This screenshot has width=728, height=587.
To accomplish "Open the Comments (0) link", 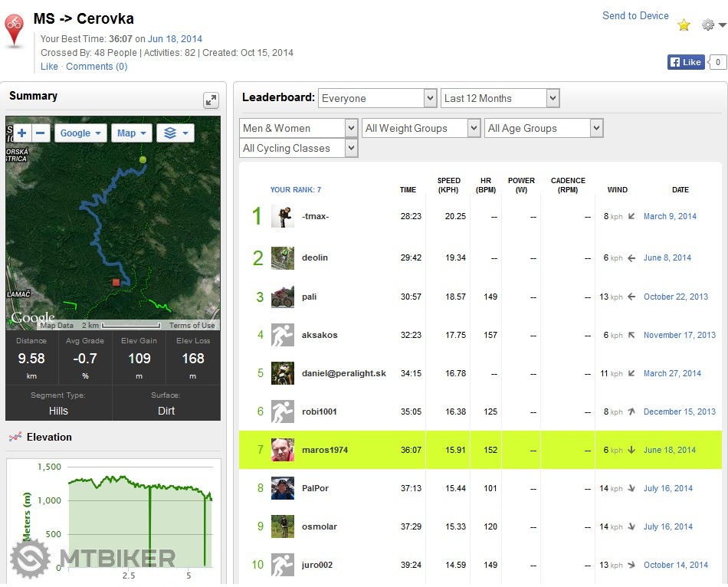I will point(97,67).
